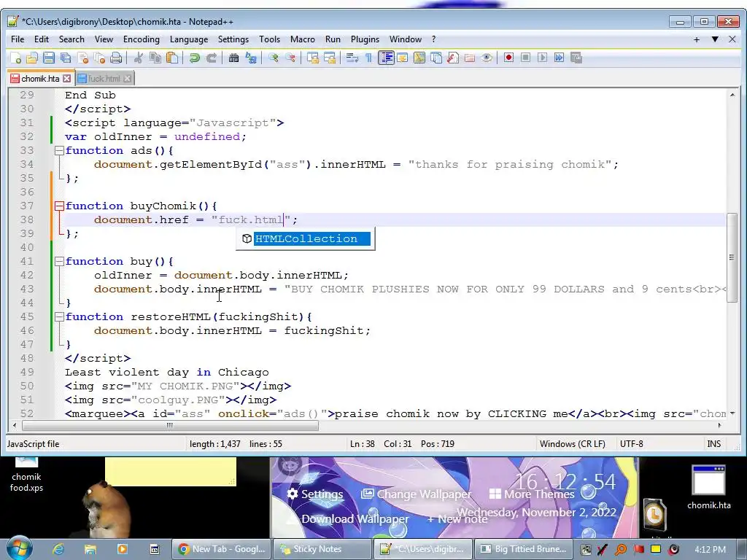Screen dimensions: 747x560
Task: Click the plus button beside the menu bar
Action: (x=697, y=39)
